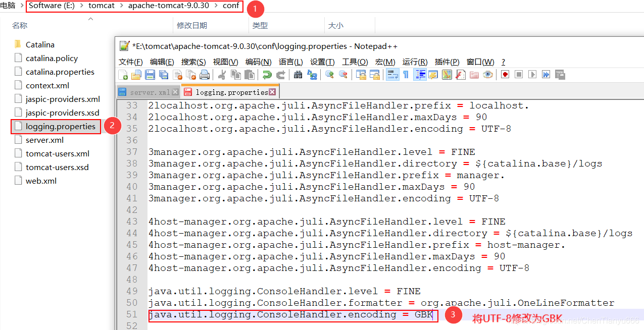Sort by 类型 column header
Image resolution: width=644 pixels, height=330 pixels.
(x=260, y=25)
